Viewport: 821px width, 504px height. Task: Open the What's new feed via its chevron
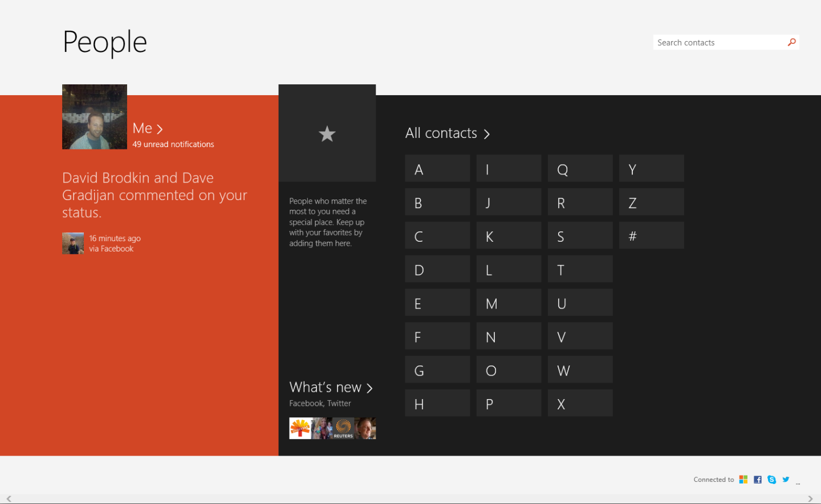pos(369,388)
